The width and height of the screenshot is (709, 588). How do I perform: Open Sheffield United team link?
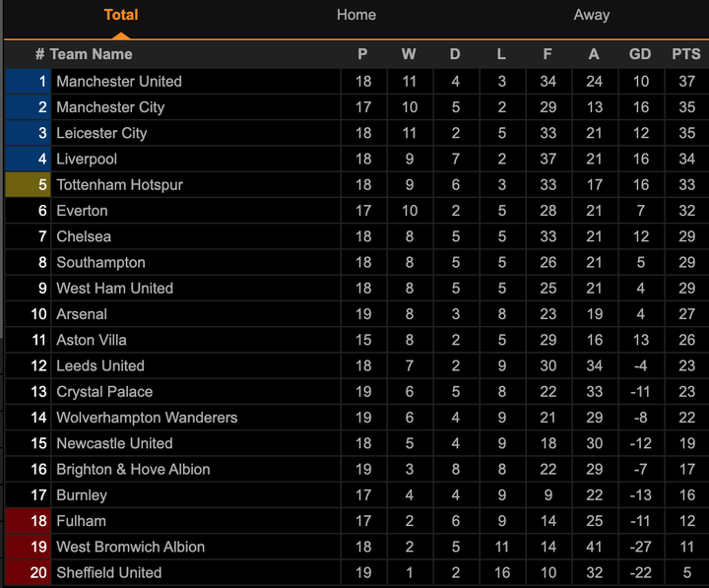pos(108,572)
